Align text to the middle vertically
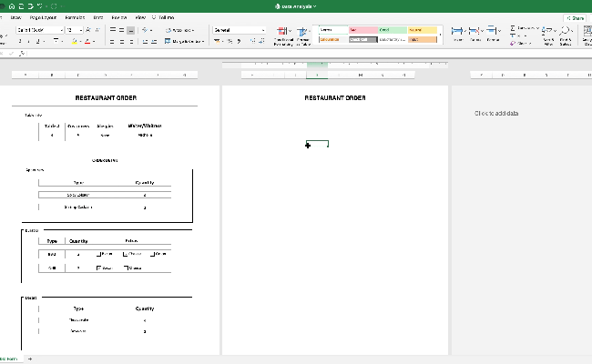The height and width of the screenshot is (364, 592). 121,30
